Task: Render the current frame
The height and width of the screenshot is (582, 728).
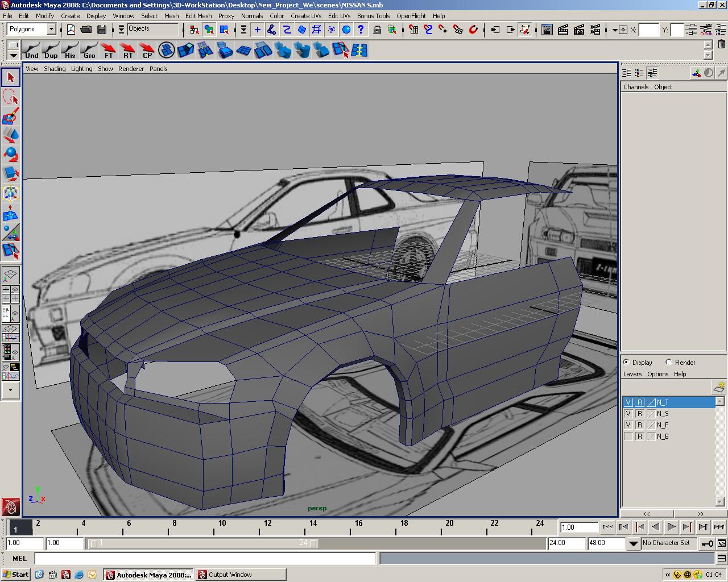Action: pyautogui.click(x=563, y=30)
